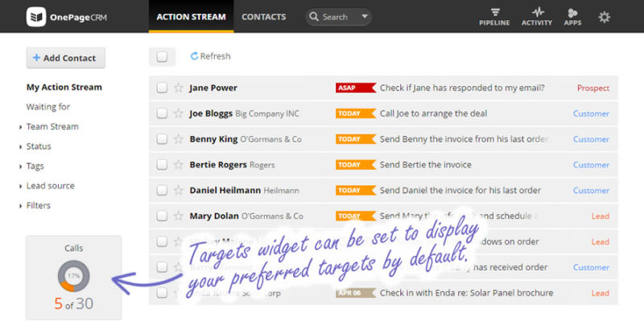644x334 pixels.
Task: Click 'Check if Jane has responded' action
Action: (x=462, y=88)
